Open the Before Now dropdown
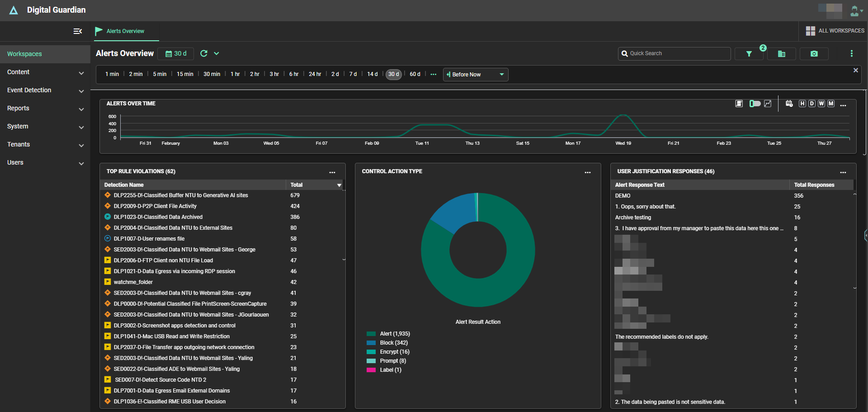The height and width of the screenshot is (412, 868). tap(475, 74)
